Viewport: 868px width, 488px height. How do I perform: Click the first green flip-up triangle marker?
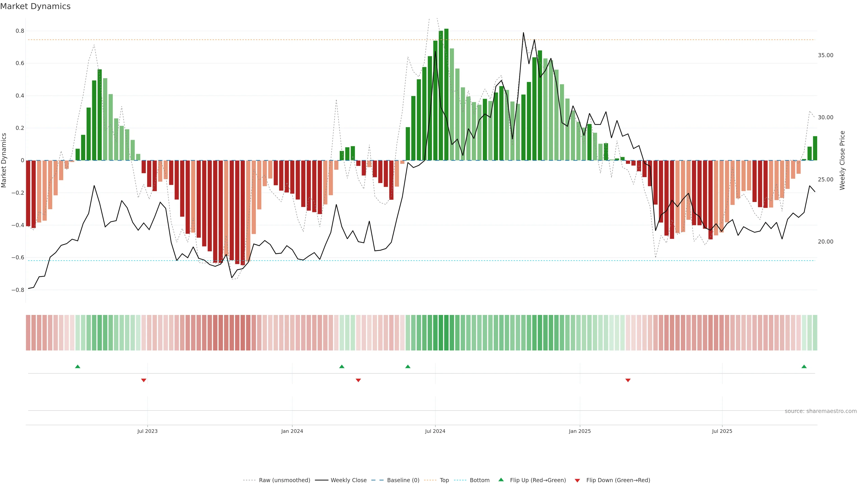coord(78,366)
